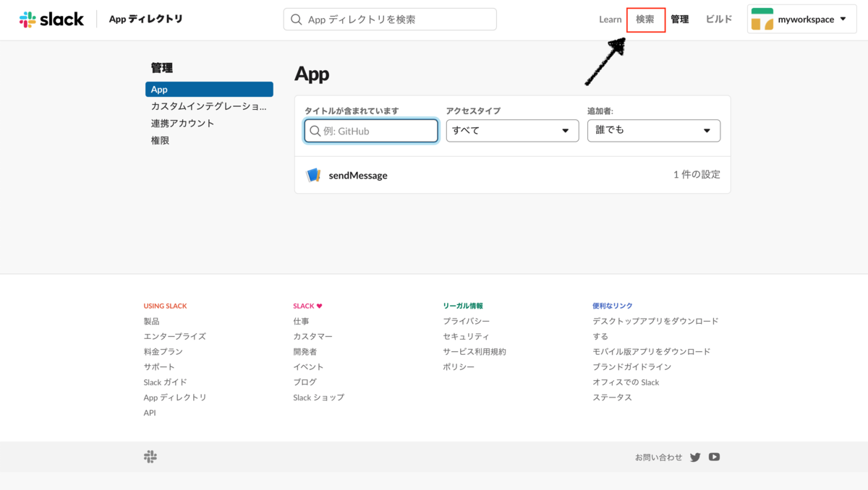Open 製品 footer link
The height and width of the screenshot is (490, 868).
[x=151, y=321]
